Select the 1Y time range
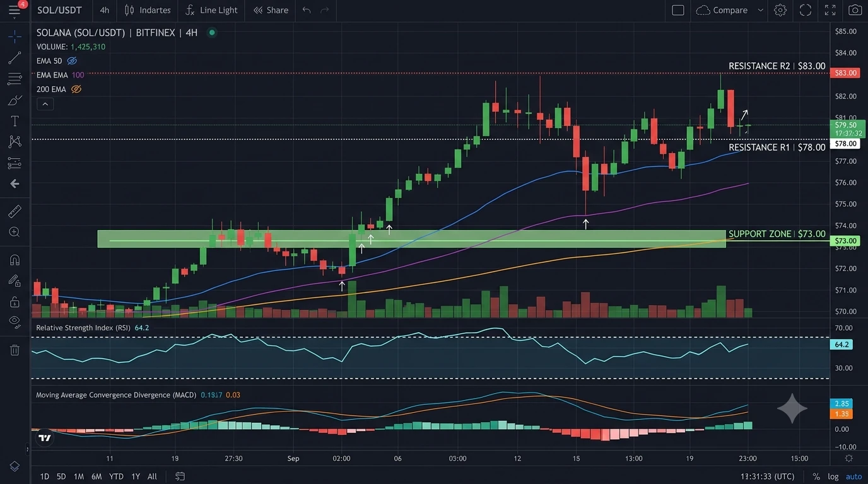868x484 pixels. click(136, 476)
